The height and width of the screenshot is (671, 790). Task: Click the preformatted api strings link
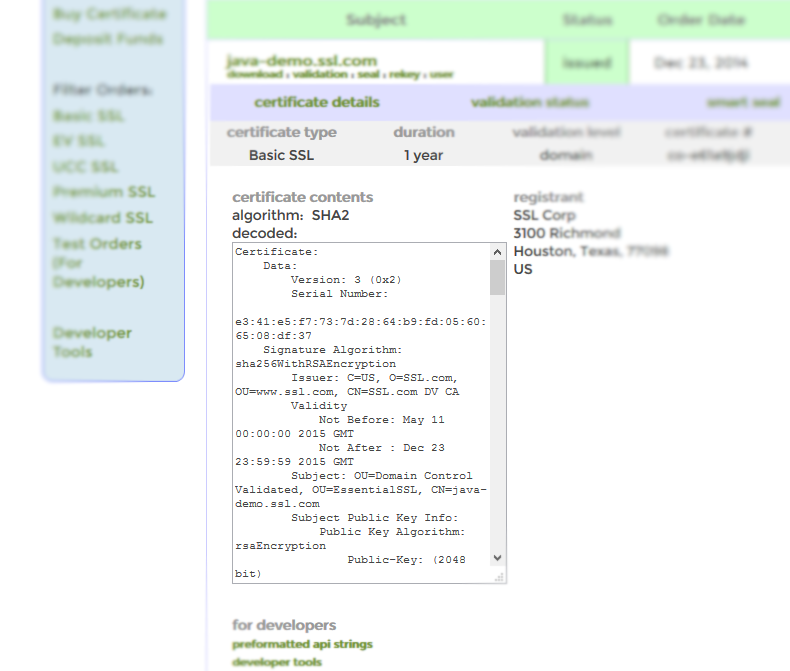(x=302, y=645)
